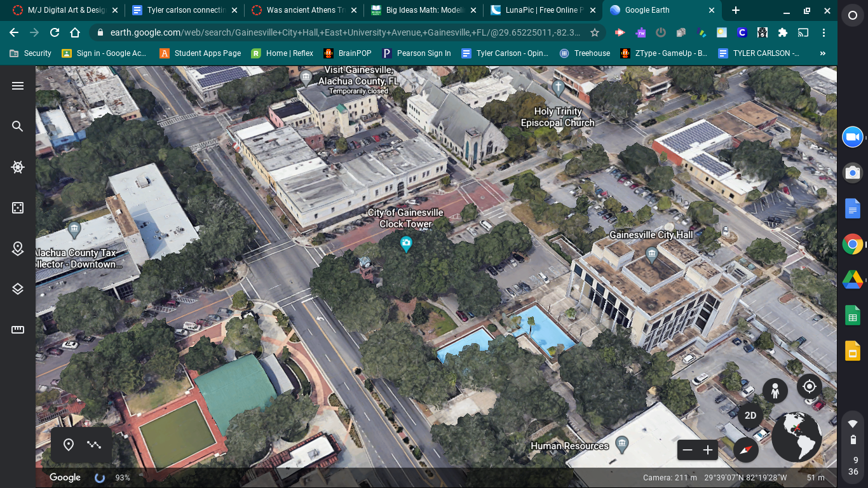Screen dimensions: 868x488
Task: Click the Pegman Street View icon
Action: (x=775, y=391)
